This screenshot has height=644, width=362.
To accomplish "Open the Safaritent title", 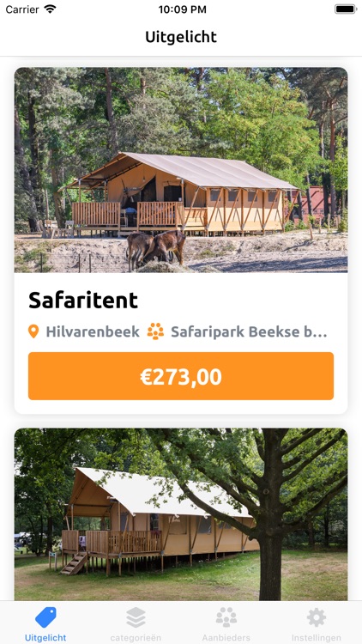I will [x=83, y=301].
